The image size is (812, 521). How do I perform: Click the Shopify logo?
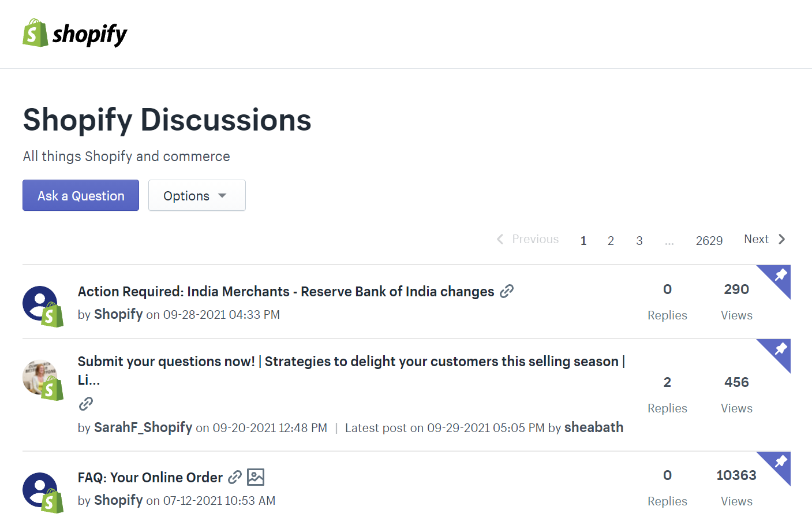point(75,33)
